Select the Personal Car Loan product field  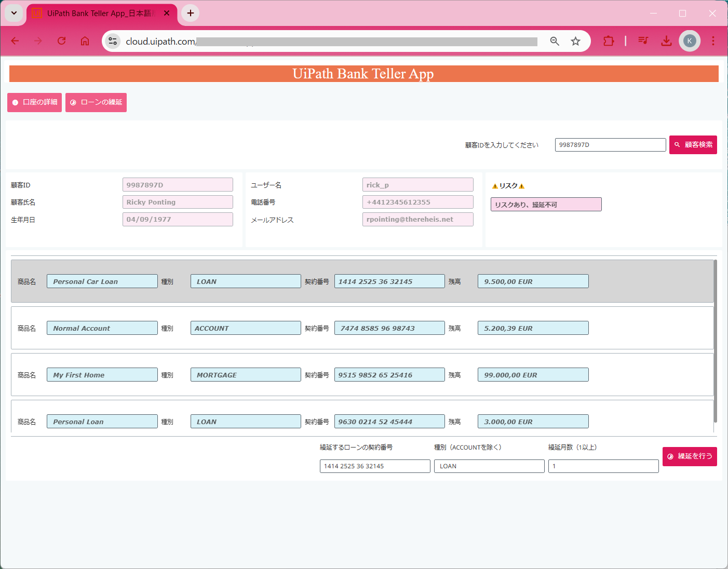pyautogui.click(x=102, y=281)
